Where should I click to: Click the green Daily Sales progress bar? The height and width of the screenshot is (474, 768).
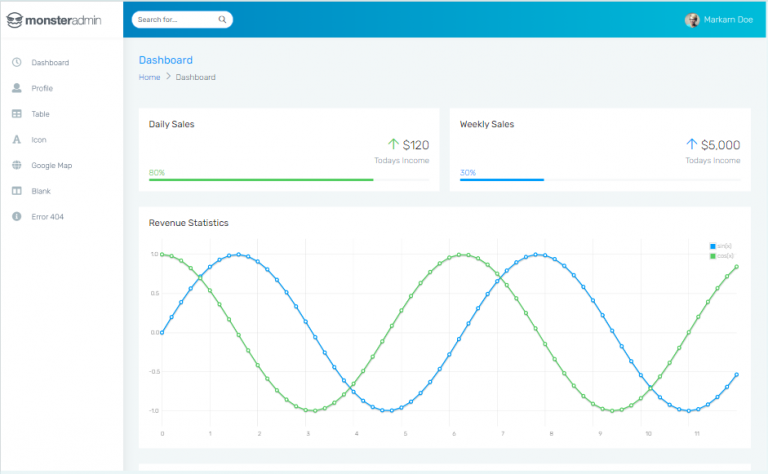(261, 180)
